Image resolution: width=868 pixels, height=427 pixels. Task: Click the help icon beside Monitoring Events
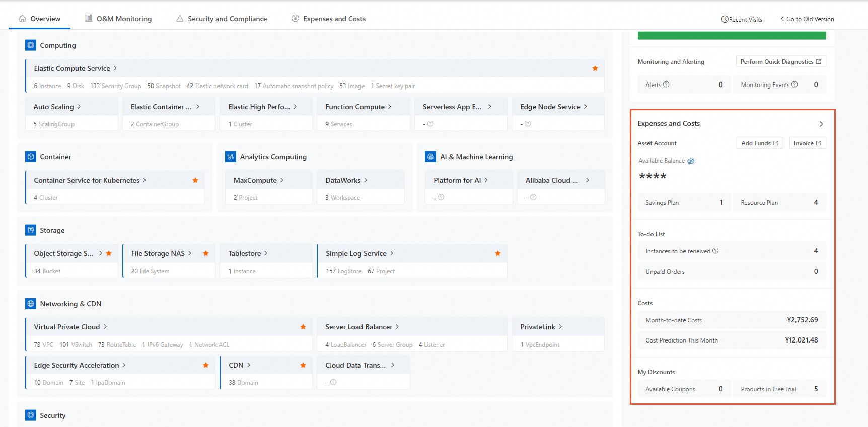click(x=794, y=84)
